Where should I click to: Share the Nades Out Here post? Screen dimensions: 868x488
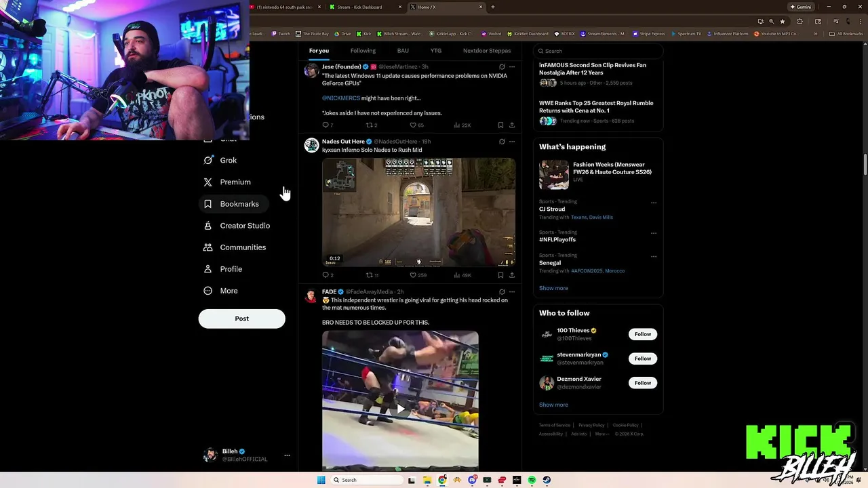[512, 275]
